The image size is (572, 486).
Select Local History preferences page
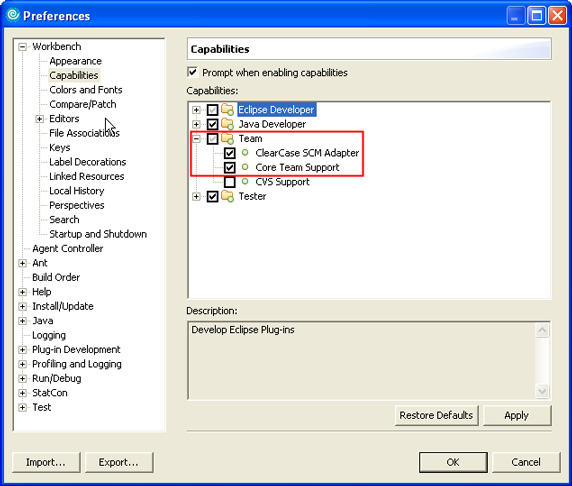pos(77,191)
